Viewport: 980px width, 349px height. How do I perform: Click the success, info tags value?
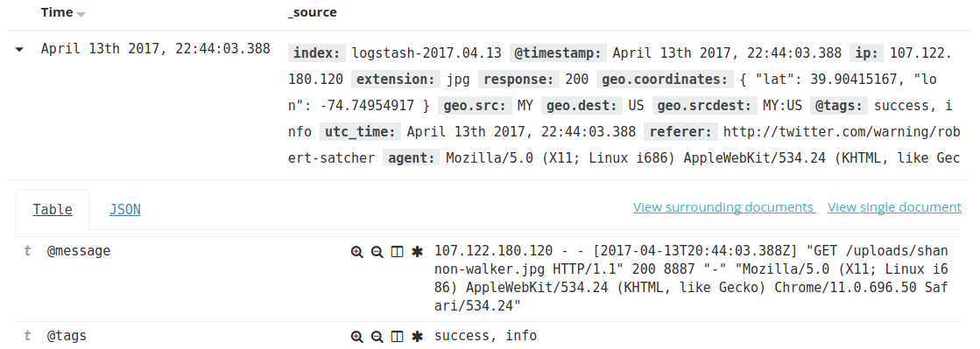coord(486,336)
